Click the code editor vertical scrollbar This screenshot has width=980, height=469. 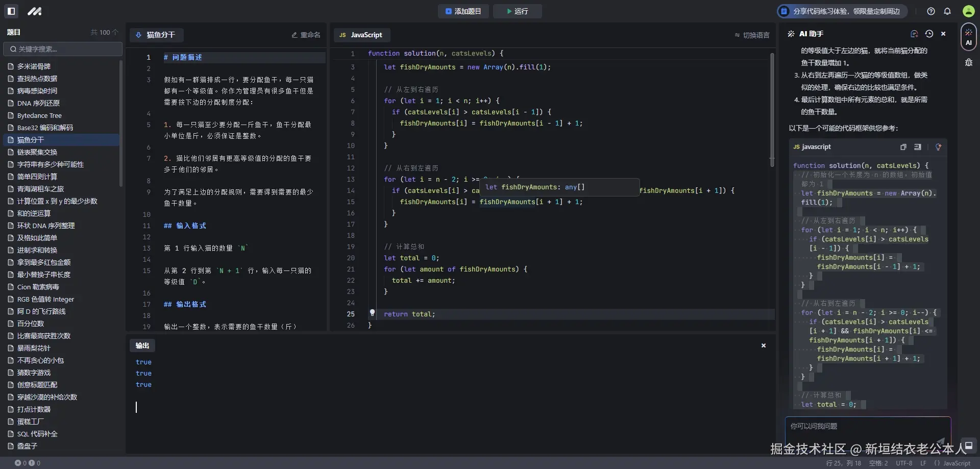772,110
